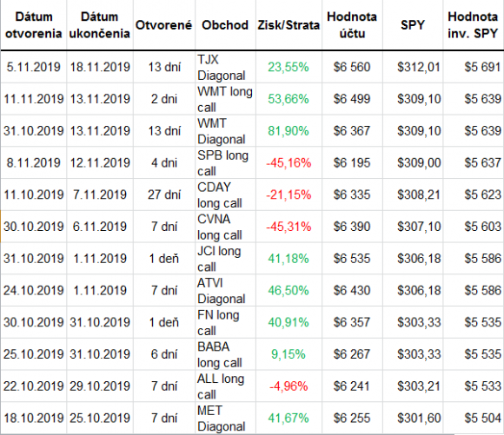Click the opening date 11.11.2019
Screen dimensions: 504x435
33,99
